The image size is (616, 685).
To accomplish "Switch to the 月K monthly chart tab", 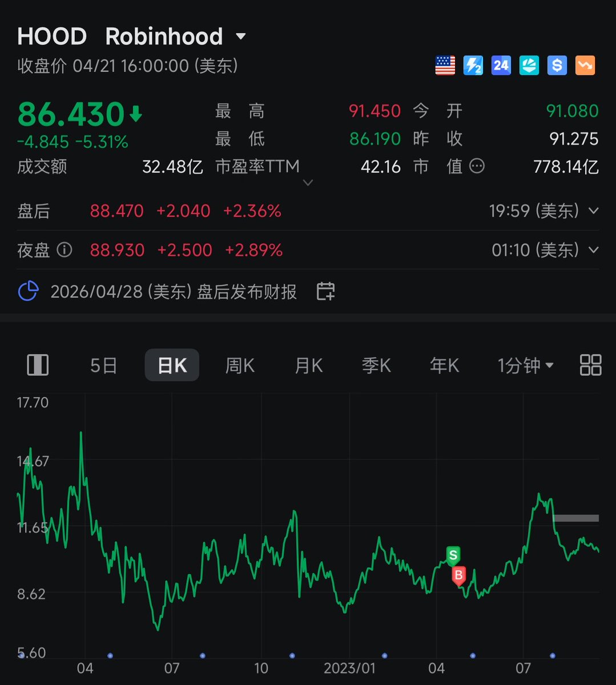I will [x=308, y=365].
